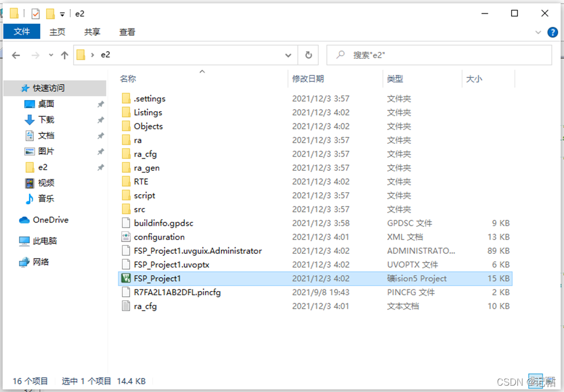The image size is (564, 392).
Task: Click the 搜索"e2" search box
Action: (439, 55)
